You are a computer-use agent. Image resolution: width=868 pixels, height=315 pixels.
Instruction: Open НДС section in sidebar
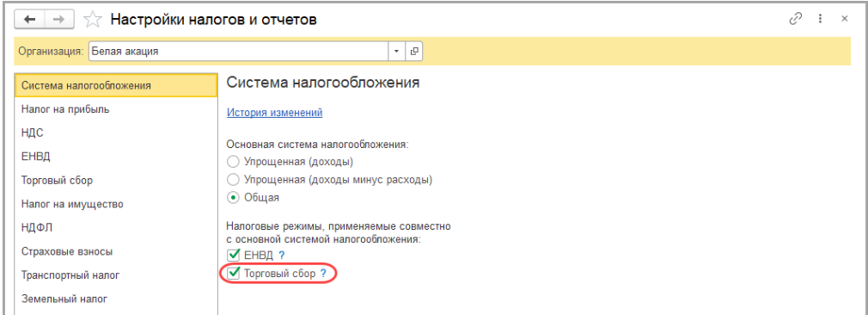pyautogui.click(x=116, y=133)
